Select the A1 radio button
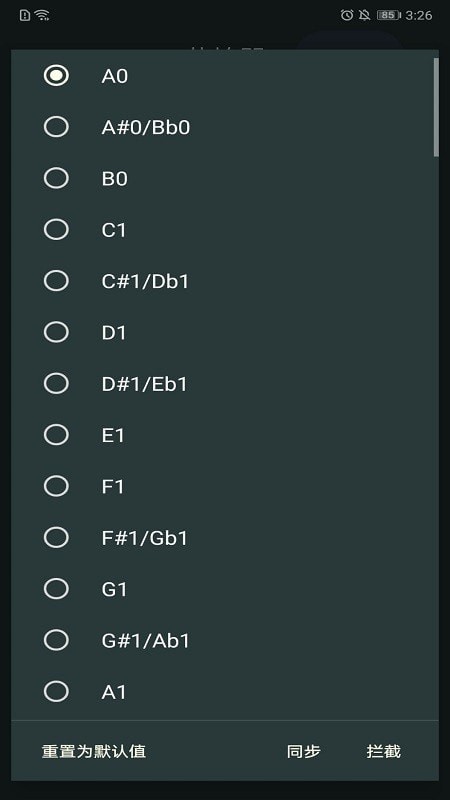This screenshot has width=450, height=800. [x=56, y=692]
